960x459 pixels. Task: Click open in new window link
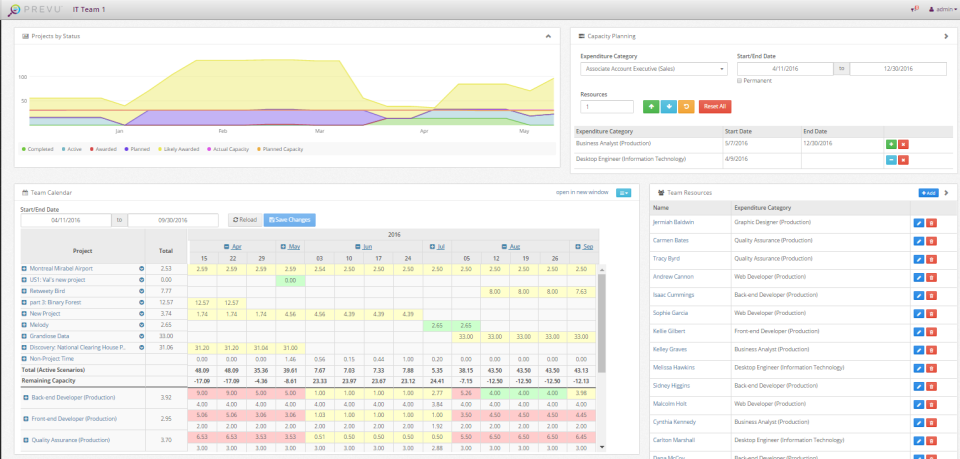point(582,192)
